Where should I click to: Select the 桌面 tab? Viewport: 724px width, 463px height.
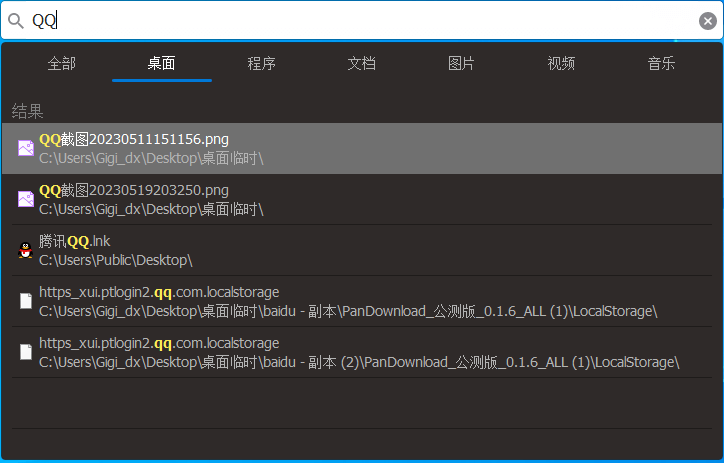click(x=162, y=63)
